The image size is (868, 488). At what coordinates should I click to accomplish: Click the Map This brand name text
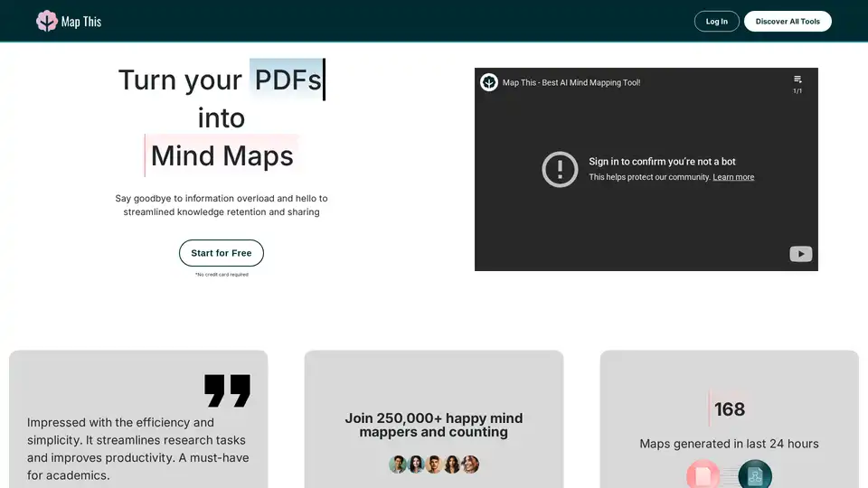coord(82,22)
